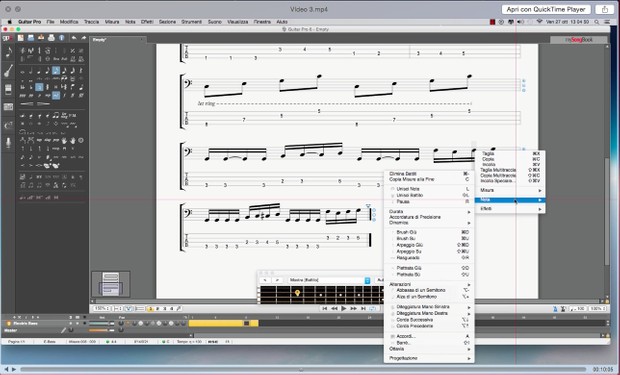Open the mastering rack panel icon in sidebar
620x375 pixels.
[x=8, y=107]
